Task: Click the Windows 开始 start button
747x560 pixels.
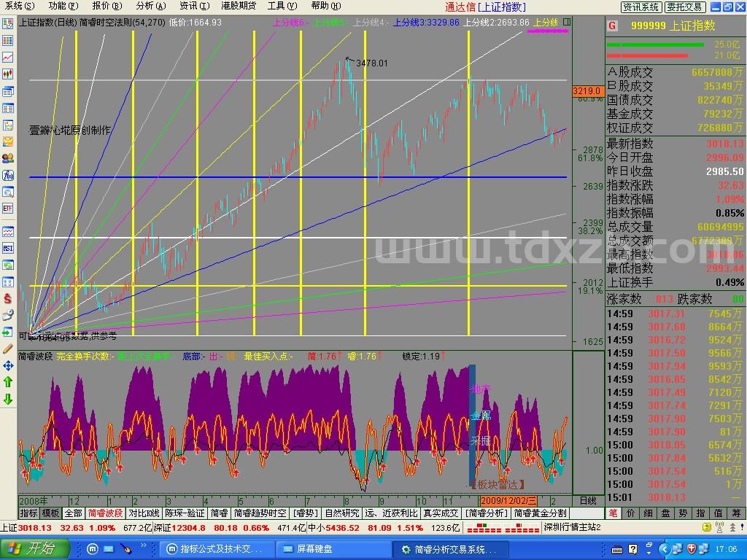Action: pos(35,549)
